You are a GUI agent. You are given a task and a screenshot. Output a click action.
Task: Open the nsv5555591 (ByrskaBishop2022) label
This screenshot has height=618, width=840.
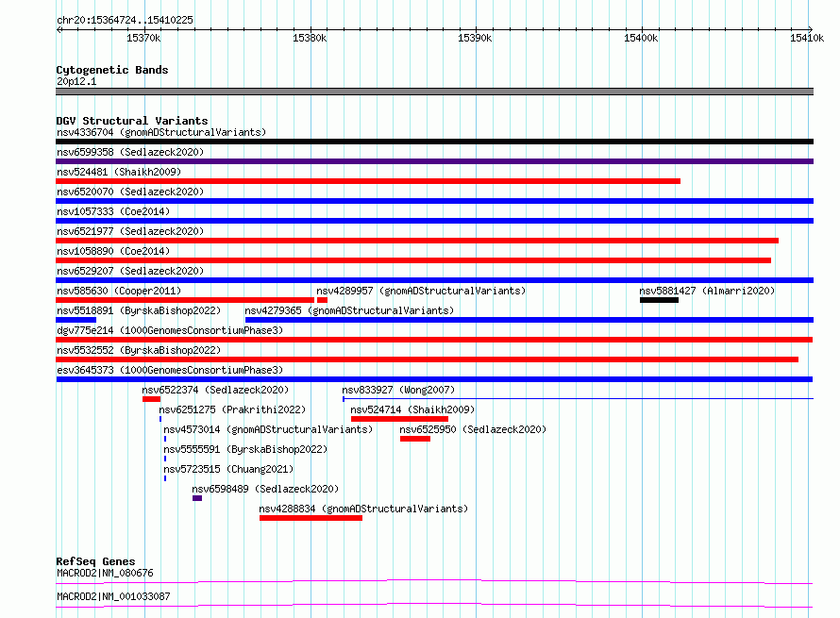pyautogui.click(x=246, y=449)
